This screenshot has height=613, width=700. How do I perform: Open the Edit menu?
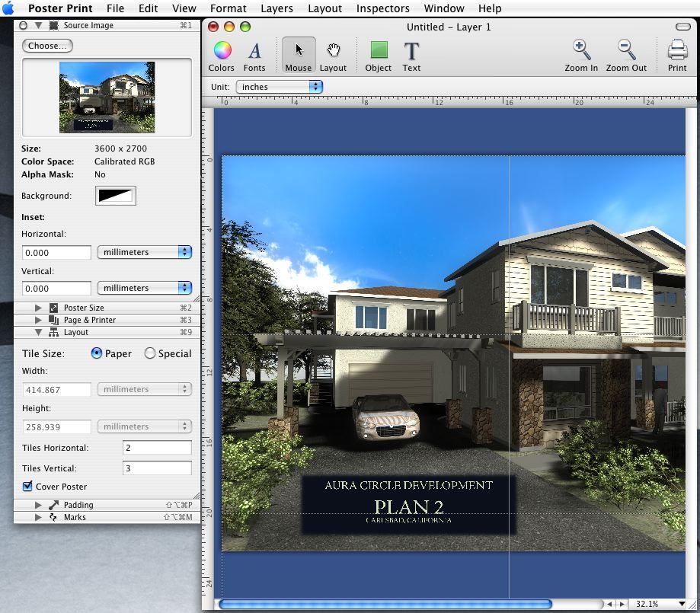(x=148, y=8)
